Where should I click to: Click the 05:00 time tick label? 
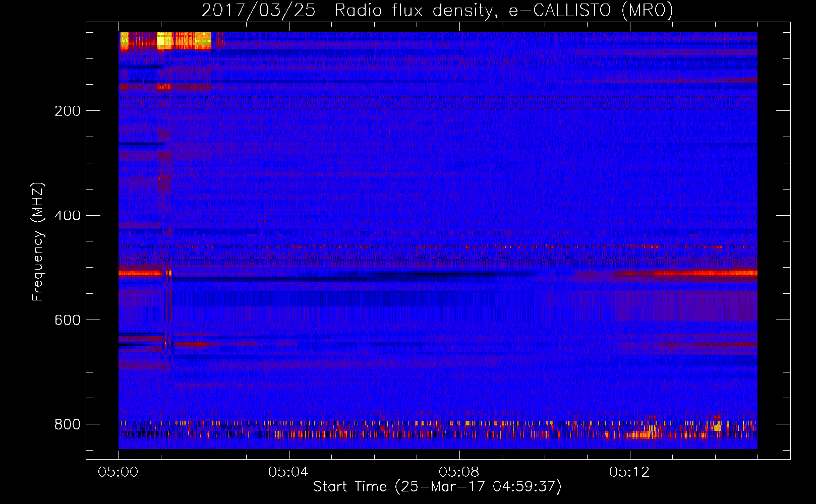click(118, 472)
